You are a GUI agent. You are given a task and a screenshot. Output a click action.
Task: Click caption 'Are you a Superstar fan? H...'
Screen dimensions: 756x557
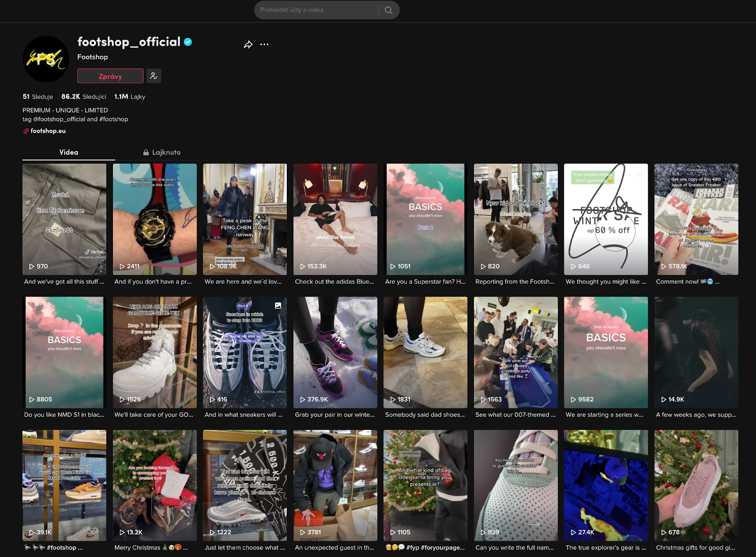425,281
